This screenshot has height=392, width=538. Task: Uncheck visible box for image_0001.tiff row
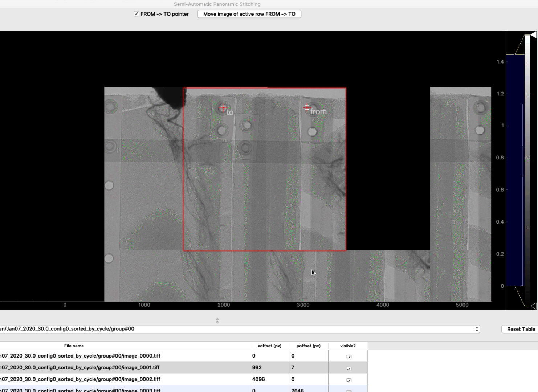point(349,368)
